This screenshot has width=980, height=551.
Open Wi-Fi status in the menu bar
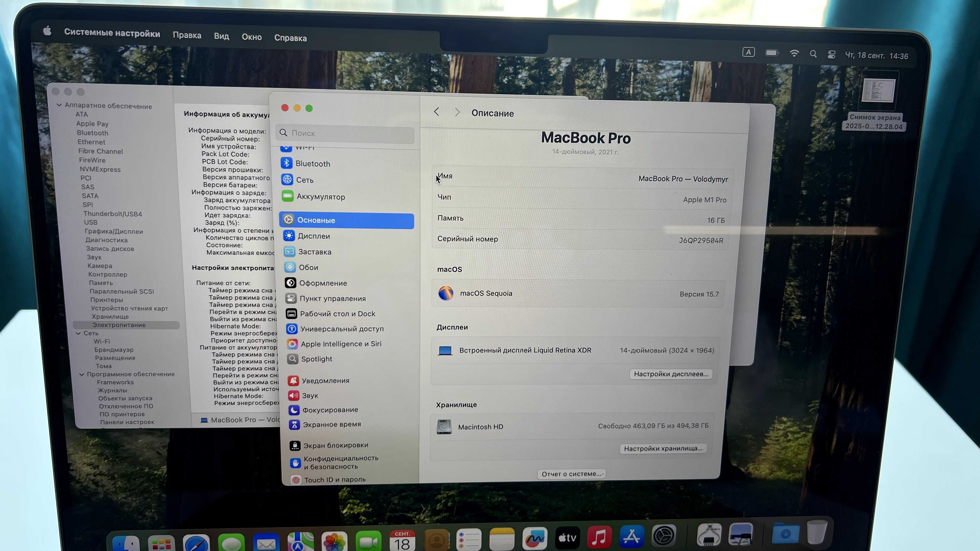click(794, 53)
